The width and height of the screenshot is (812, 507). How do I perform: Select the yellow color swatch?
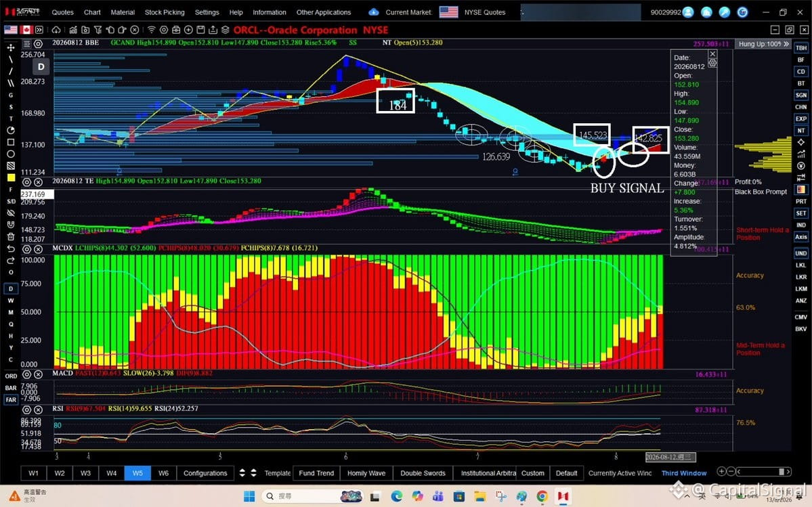11,177
